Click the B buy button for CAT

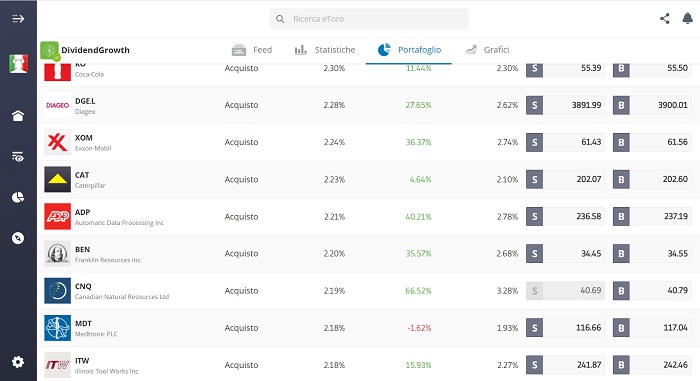pyautogui.click(x=621, y=180)
